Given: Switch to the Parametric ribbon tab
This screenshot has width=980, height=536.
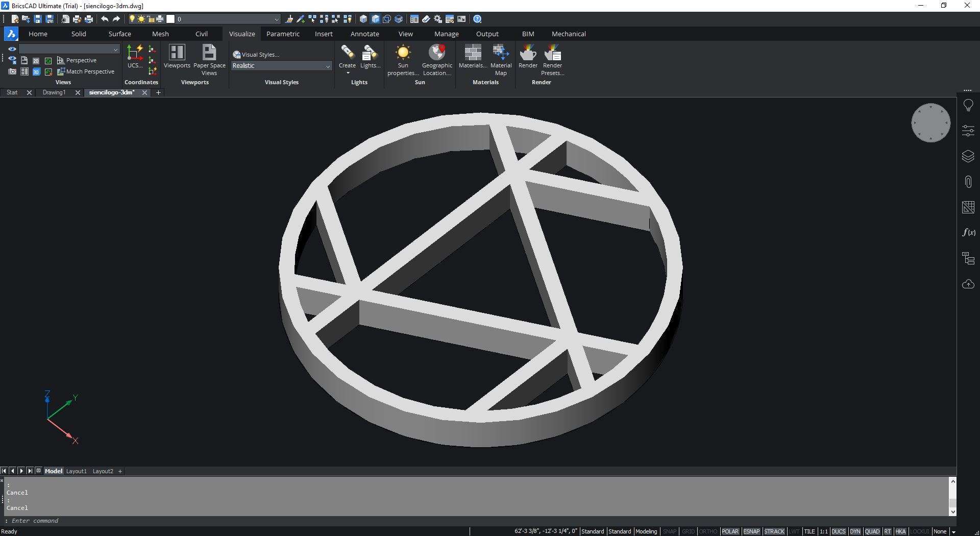Looking at the screenshot, I should click(283, 34).
